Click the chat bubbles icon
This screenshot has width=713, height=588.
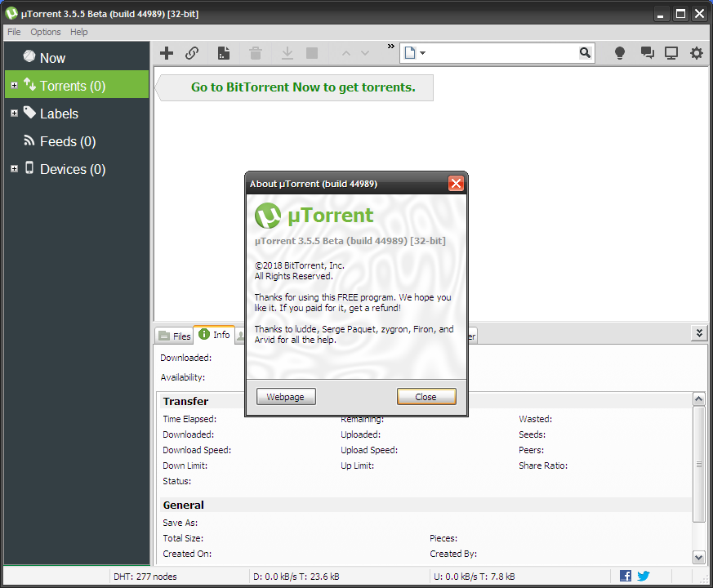[647, 53]
